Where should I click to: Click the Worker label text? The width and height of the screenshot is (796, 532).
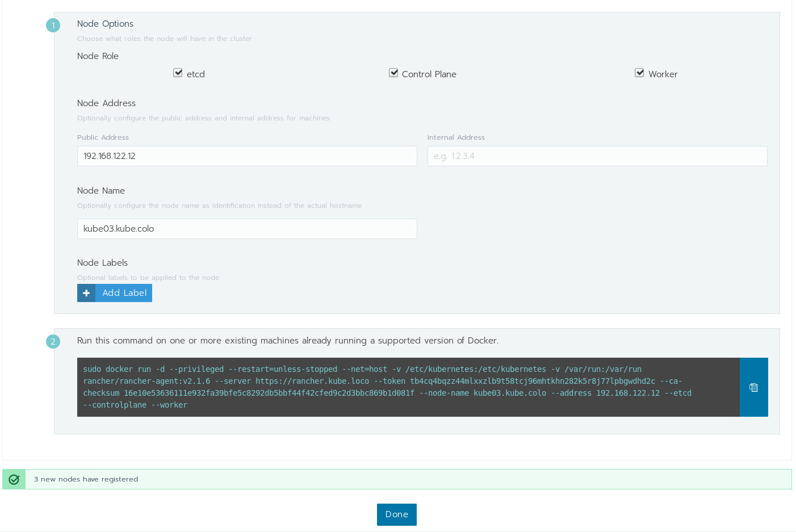pos(663,74)
